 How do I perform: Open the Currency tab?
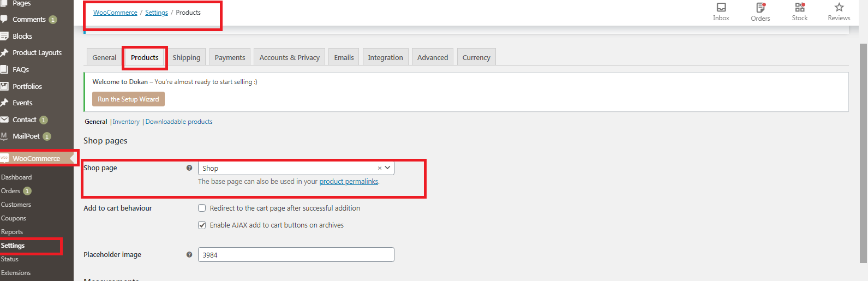476,57
